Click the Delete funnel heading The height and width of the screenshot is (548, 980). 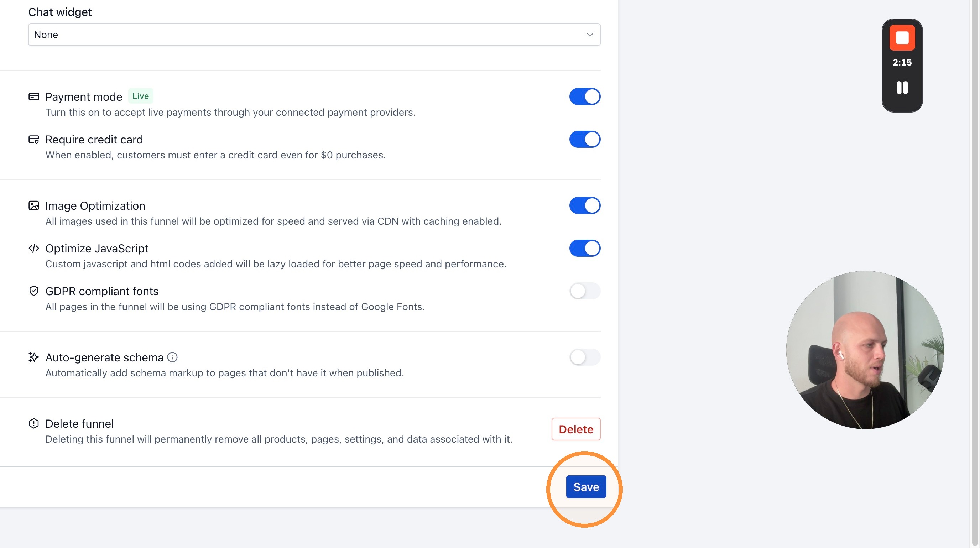click(79, 424)
